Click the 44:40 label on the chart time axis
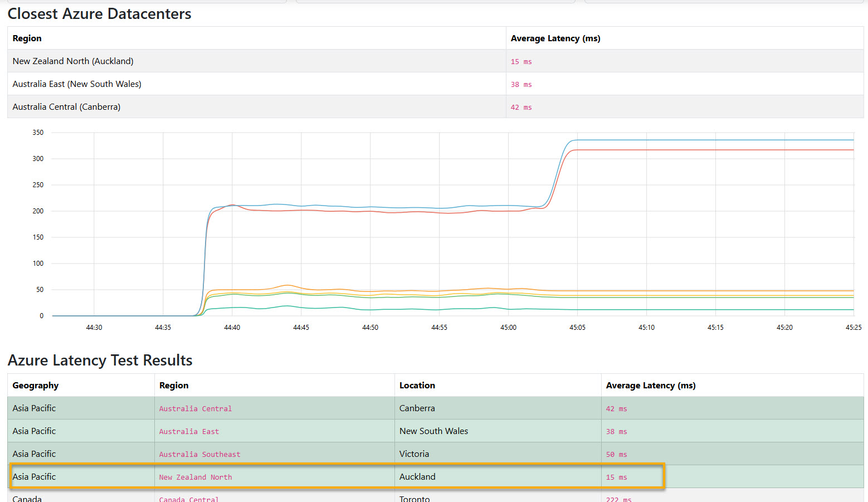The height and width of the screenshot is (502, 868). coord(232,328)
